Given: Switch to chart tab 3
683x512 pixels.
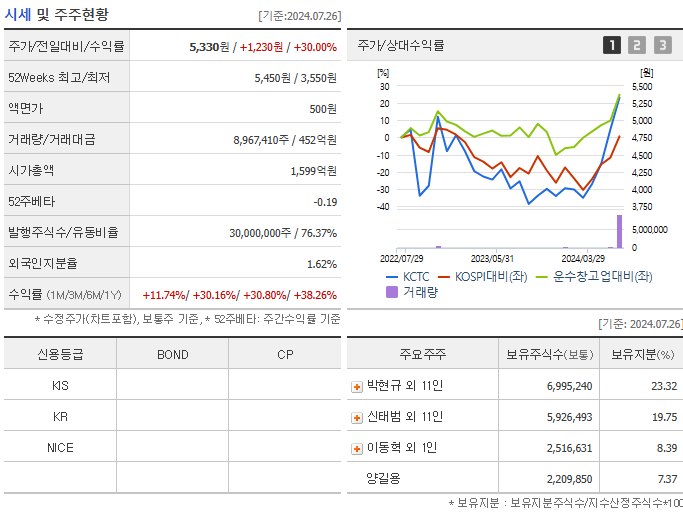Looking at the screenshot, I should coord(663,45).
